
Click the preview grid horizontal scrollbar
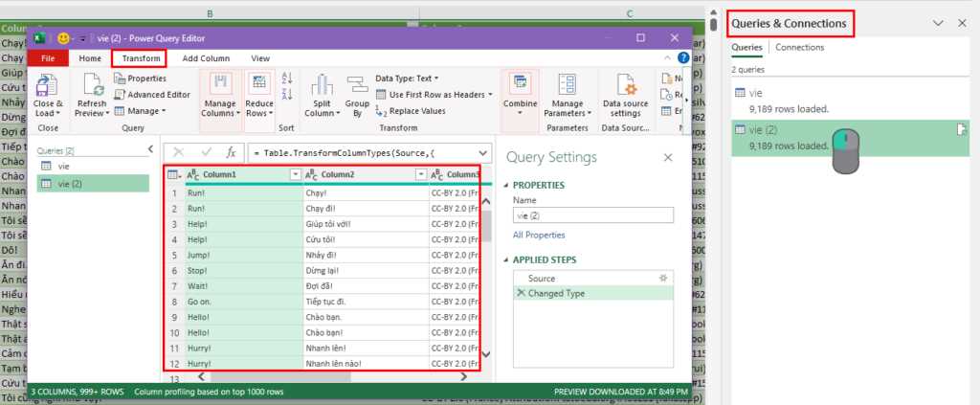point(281,377)
